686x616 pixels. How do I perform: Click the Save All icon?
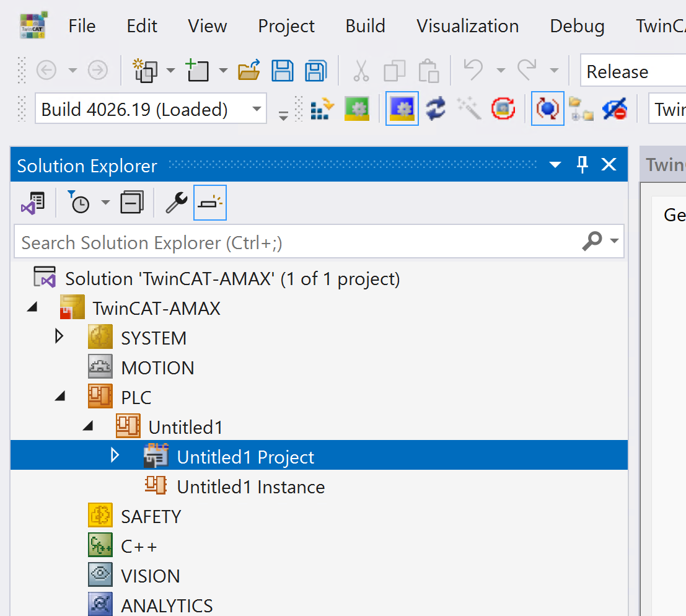tap(316, 71)
